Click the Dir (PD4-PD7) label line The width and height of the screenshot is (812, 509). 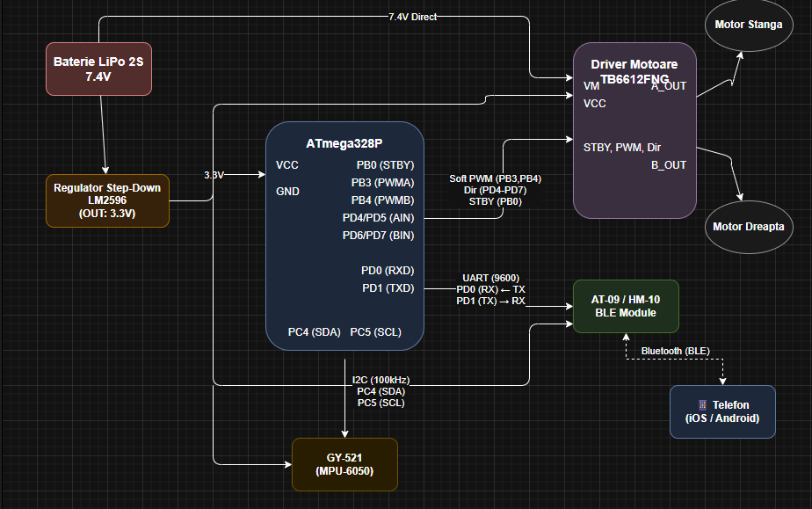(495, 190)
